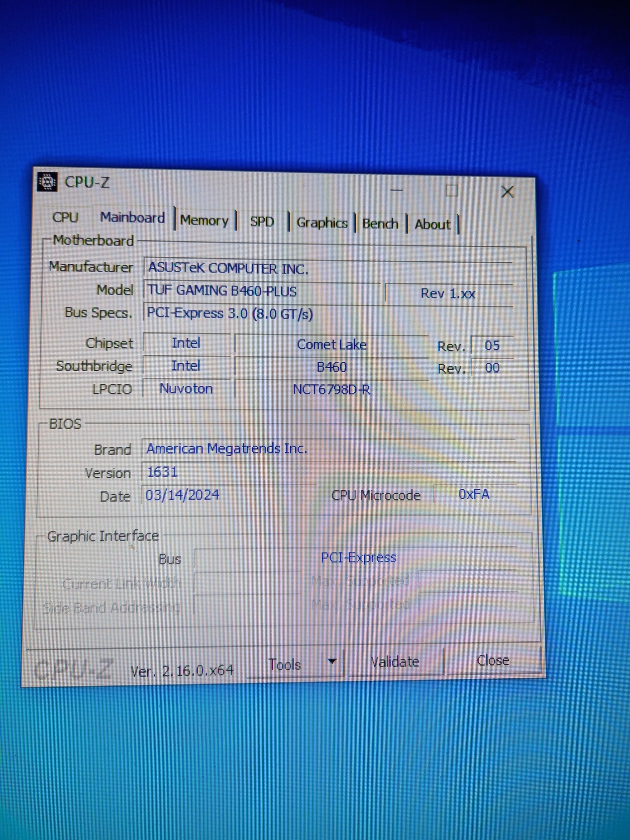Click the Graphic Interface Bus PCI-Express field
Viewport: 630px width, 840px height.
[356, 558]
